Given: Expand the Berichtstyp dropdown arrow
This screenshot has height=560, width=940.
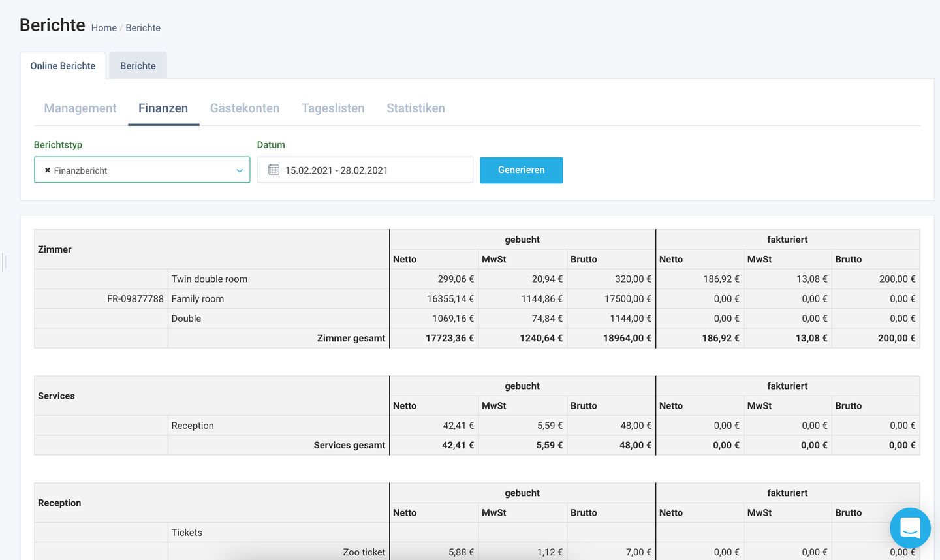Looking at the screenshot, I should click(240, 170).
